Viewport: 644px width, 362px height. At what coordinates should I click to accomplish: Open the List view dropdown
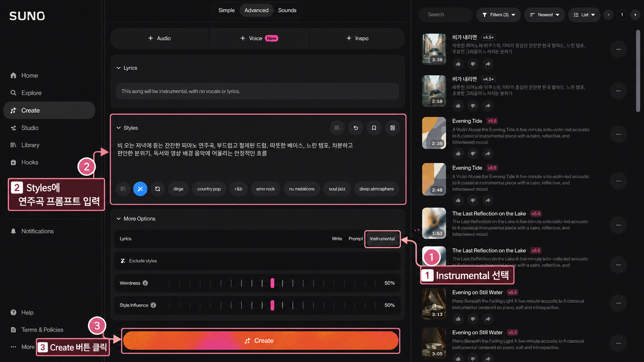coord(584,15)
